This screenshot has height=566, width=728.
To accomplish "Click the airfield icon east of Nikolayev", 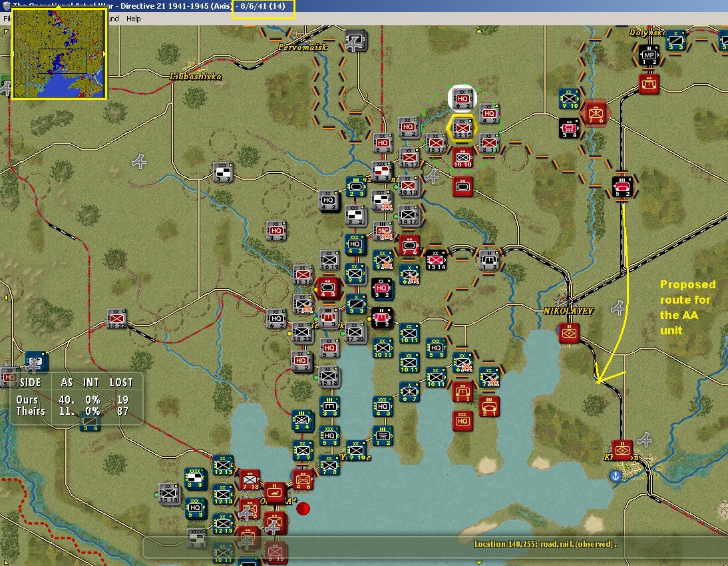I will pyautogui.click(x=618, y=308).
